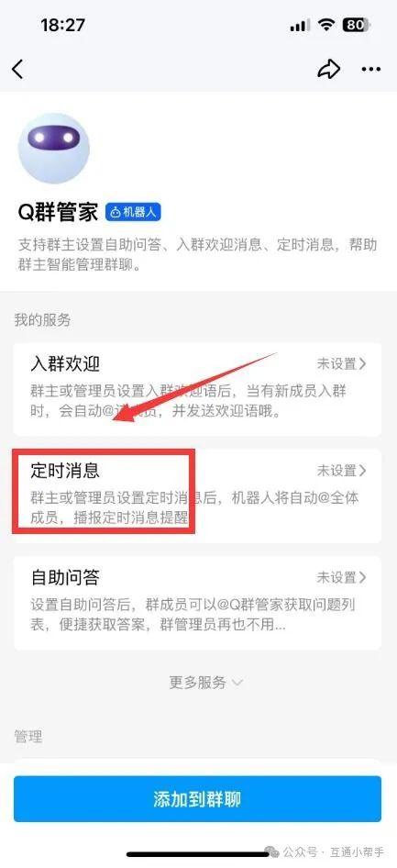Image resolution: width=397 pixels, height=868 pixels.
Task: Select the 自助问答 service item
Action: click(197, 603)
